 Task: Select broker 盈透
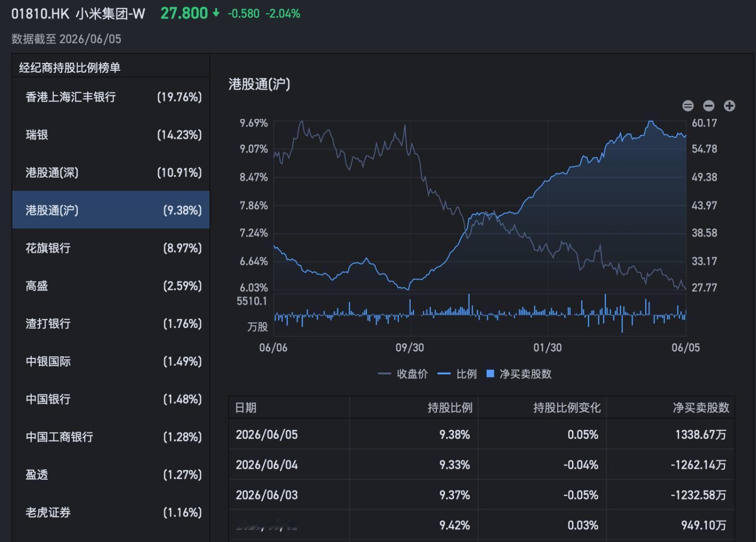[111, 474]
